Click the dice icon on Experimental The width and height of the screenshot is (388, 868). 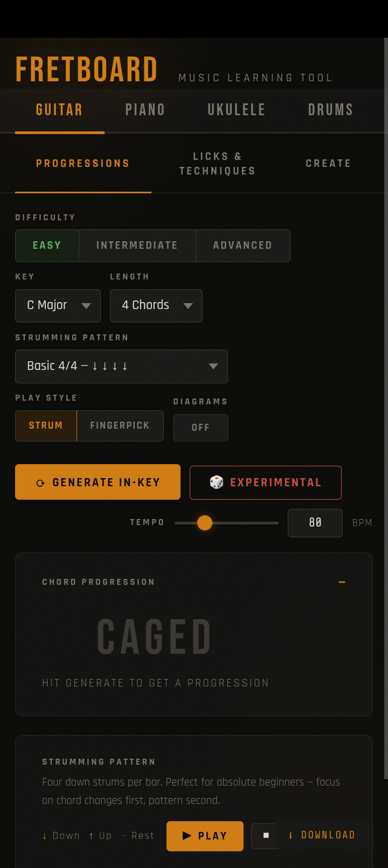pyautogui.click(x=217, y=482)
